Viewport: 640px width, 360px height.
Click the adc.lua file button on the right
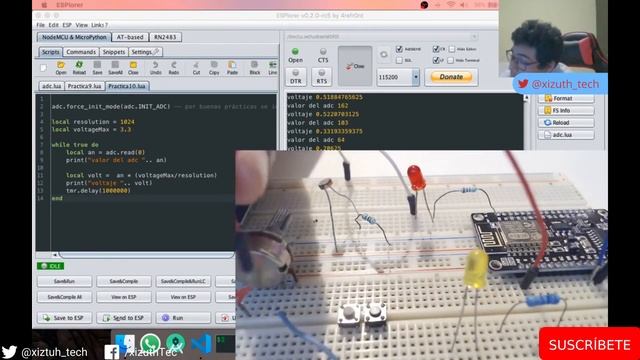[x=566, y=135]
